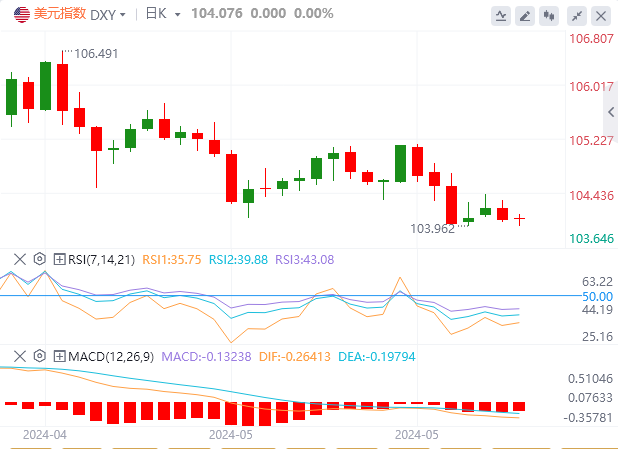Viewport: 618px width, 449px height.
Task: Click the last price 104.076
Action: pyautogui.click(x=217, y=13)
